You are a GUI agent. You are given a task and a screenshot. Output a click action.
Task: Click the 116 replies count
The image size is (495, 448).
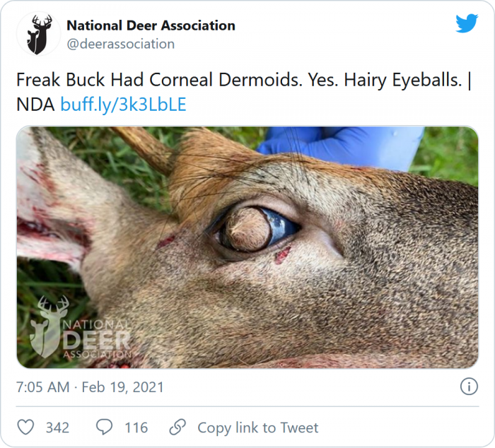pyautogui.click(x=136, y=428)
